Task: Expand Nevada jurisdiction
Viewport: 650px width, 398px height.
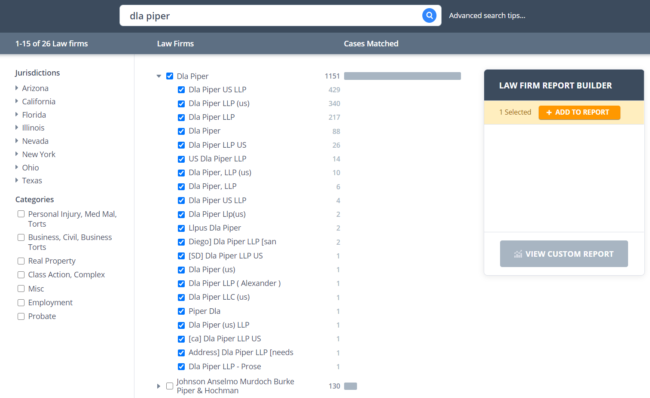Action: coord(17,141)
